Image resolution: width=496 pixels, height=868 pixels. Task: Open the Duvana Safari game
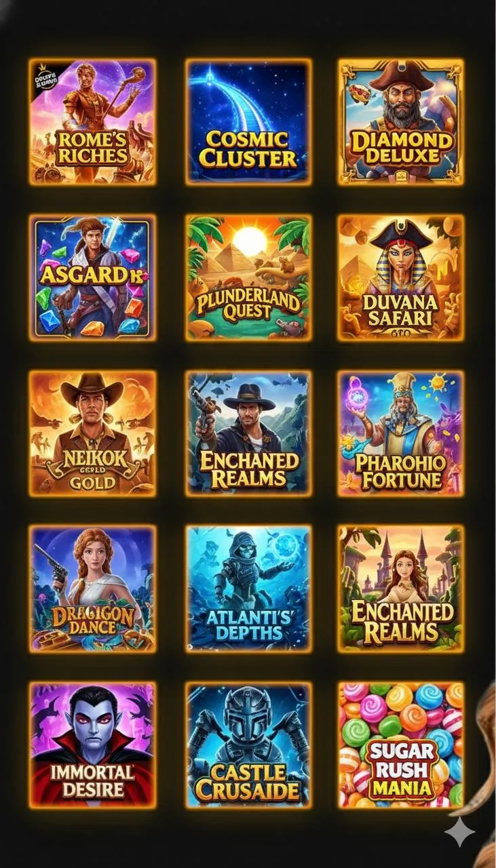[x=401, y=277]
